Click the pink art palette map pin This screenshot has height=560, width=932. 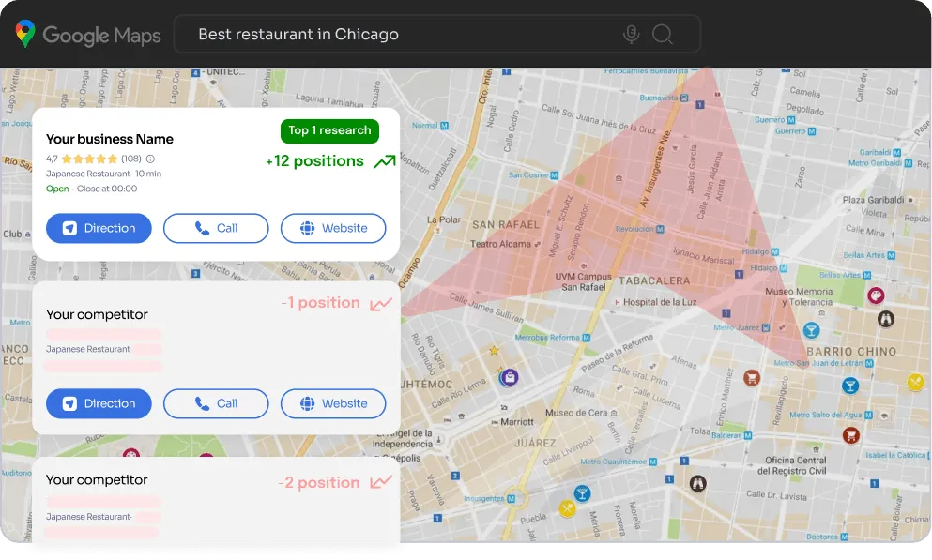coord(876,295)
